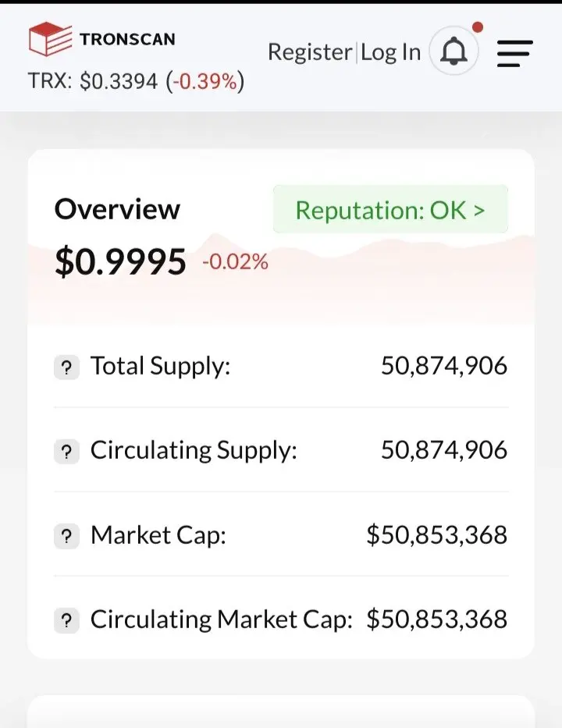Click the TRX price $0.3394
562x728 pixels.
[119, 81]
